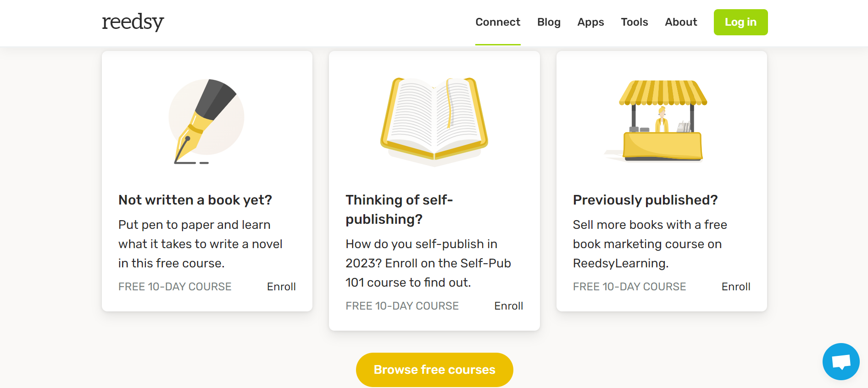This screenshot has width=868, height=388.
Task: Select the 'Previously published?' heading
Action: [645, 200]
